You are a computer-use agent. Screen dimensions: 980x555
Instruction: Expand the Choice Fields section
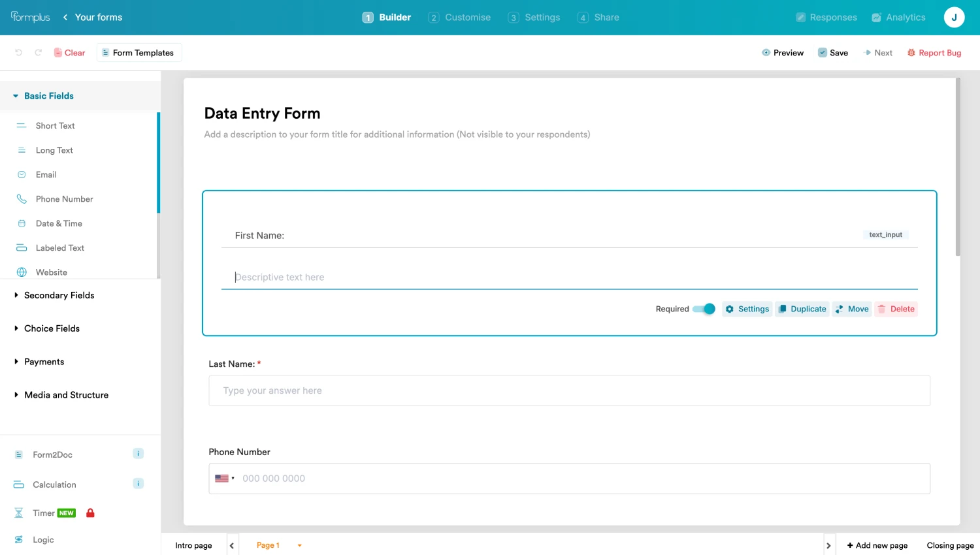pyautogui.click(x=52, y=328)
